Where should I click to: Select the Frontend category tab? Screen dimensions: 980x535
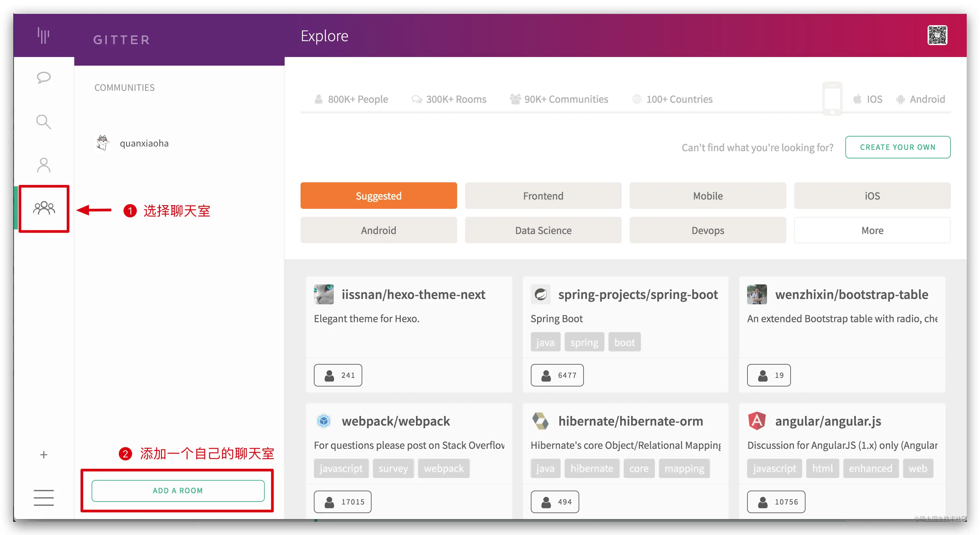543,196
